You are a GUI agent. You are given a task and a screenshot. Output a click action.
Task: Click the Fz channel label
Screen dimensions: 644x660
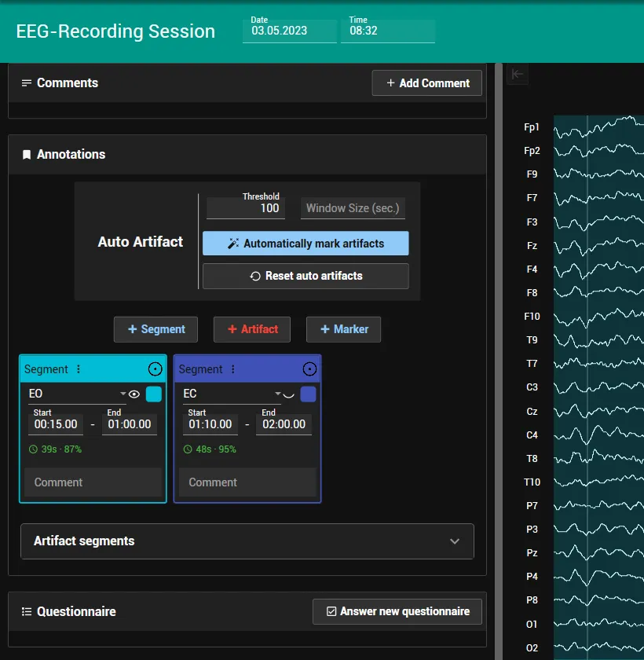tap(532, 245)
